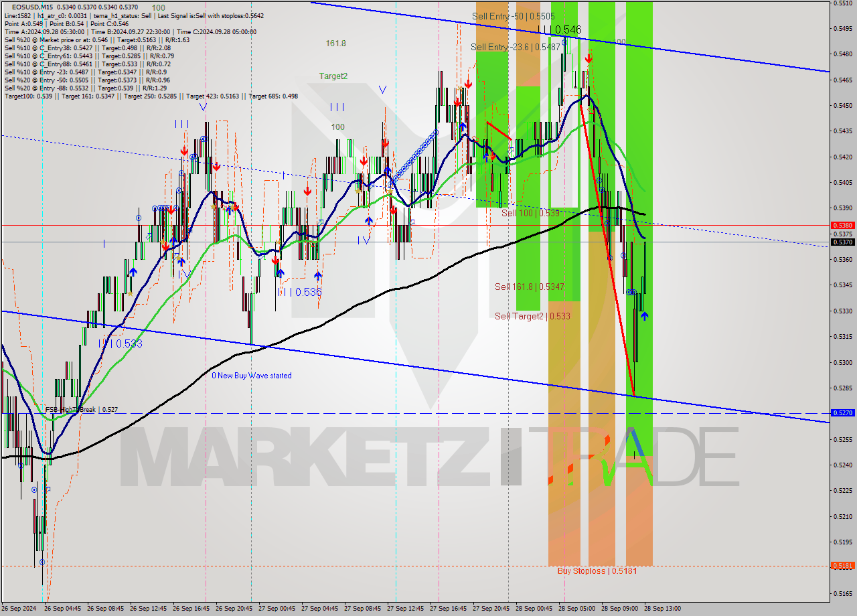Click the 'I I | 0.533' wave label

121,343
